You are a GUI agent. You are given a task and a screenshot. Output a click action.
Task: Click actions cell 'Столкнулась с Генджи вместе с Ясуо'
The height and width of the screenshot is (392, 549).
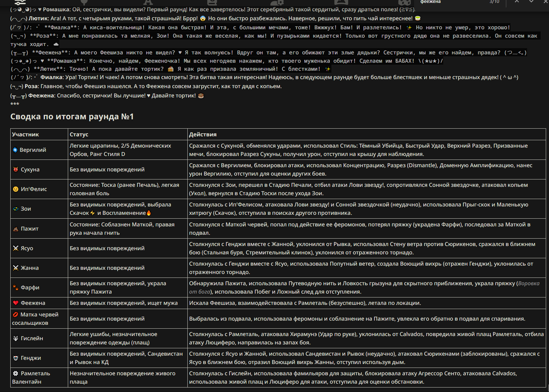[x=367, y=268]
